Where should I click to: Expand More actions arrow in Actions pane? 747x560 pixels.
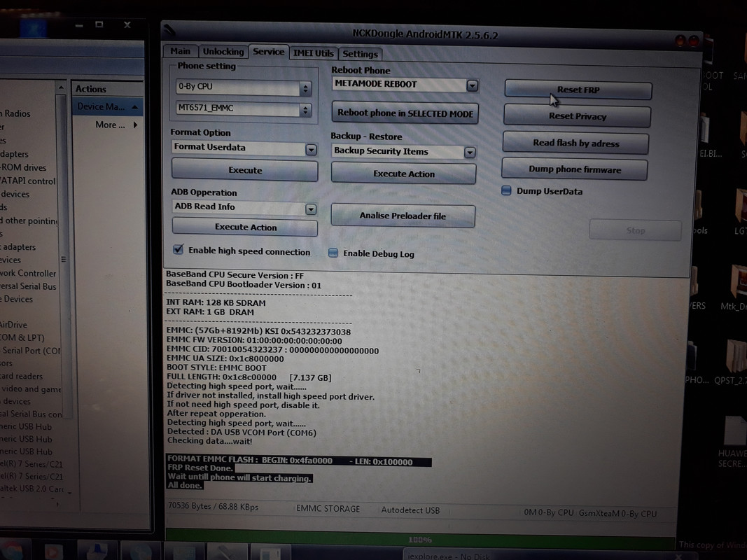tap(136, 125)
